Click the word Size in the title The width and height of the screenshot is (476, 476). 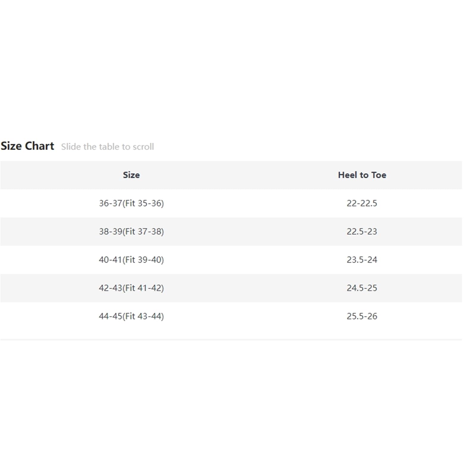pyautogui.click(x=11, y=146)
